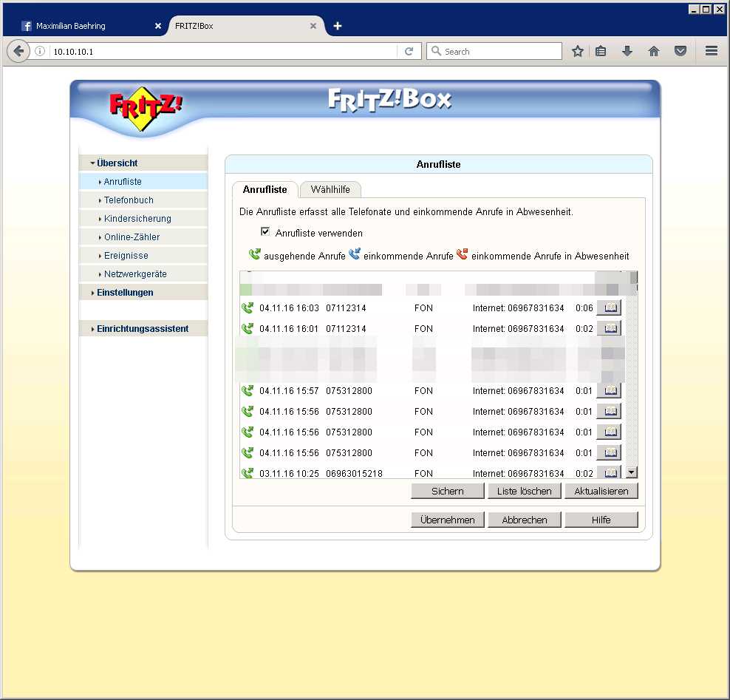Screen dimensions: 730x700
Task: Click the outgoing call icon on the 15:57 row
Action: click(248, 390)
